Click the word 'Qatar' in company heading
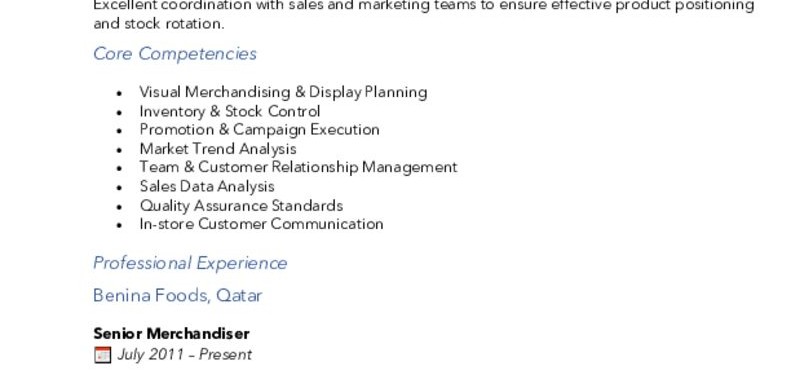 [239, 295]
